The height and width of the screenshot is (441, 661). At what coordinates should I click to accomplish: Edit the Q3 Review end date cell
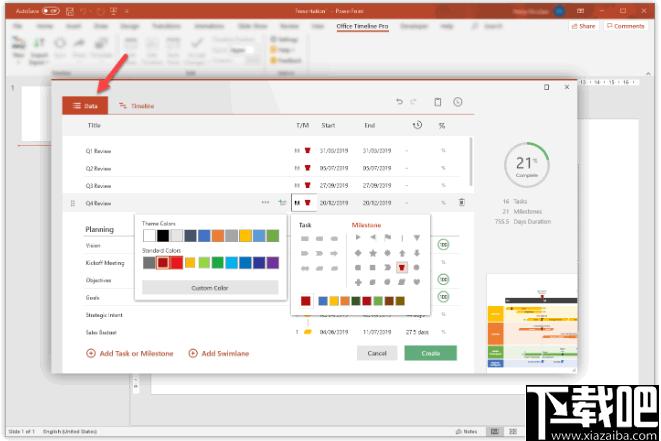tap(377, 185)
